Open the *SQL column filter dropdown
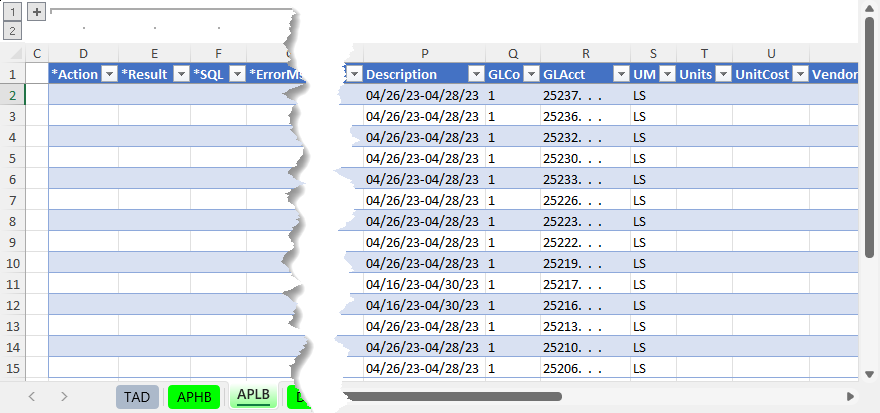Screen dimensions: 880x413 click(238, 74)
